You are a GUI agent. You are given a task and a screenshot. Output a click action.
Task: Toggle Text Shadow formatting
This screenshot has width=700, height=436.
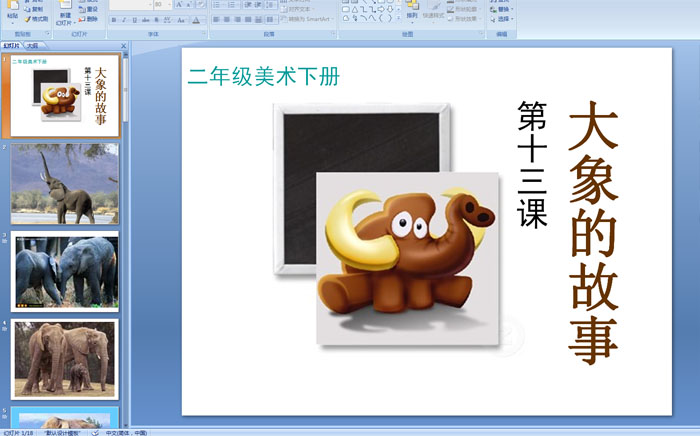tap(156, 20)
